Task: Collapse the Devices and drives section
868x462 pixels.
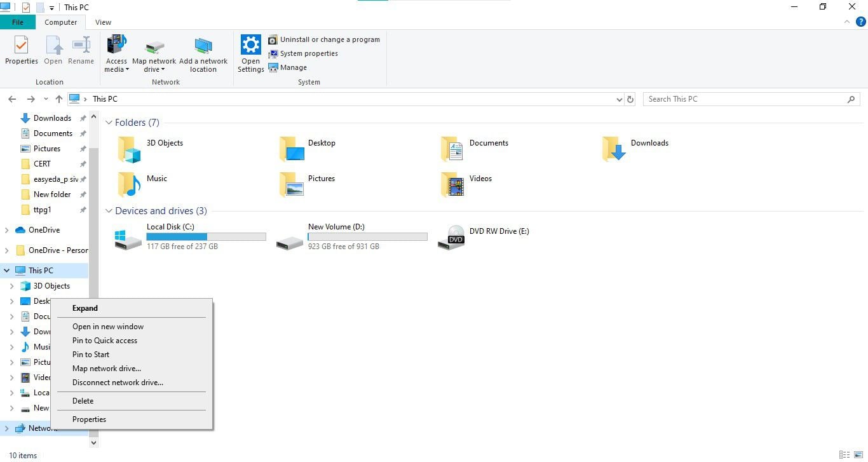Action: point(109,210)
